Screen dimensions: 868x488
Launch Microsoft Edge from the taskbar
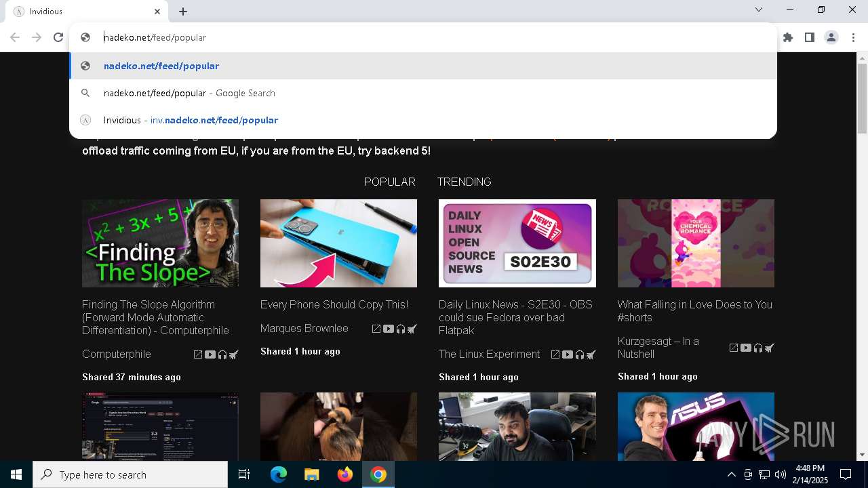tap(279, 474)
